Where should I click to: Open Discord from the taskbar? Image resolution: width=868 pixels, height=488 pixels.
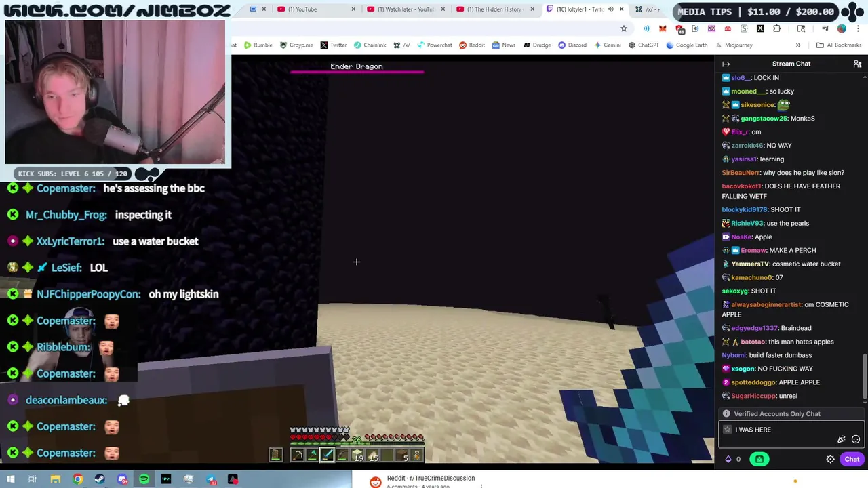122,479
